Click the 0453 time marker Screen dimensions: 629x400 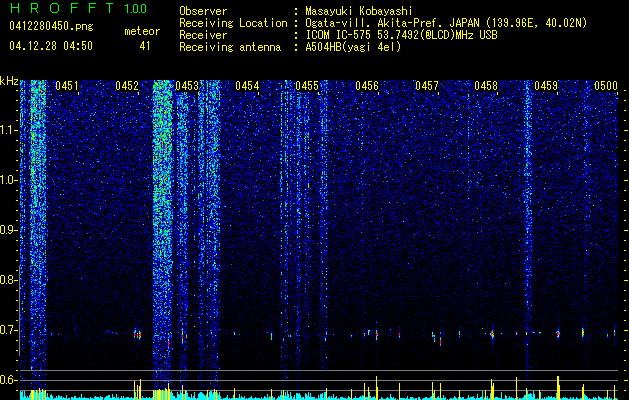[187, 86]
